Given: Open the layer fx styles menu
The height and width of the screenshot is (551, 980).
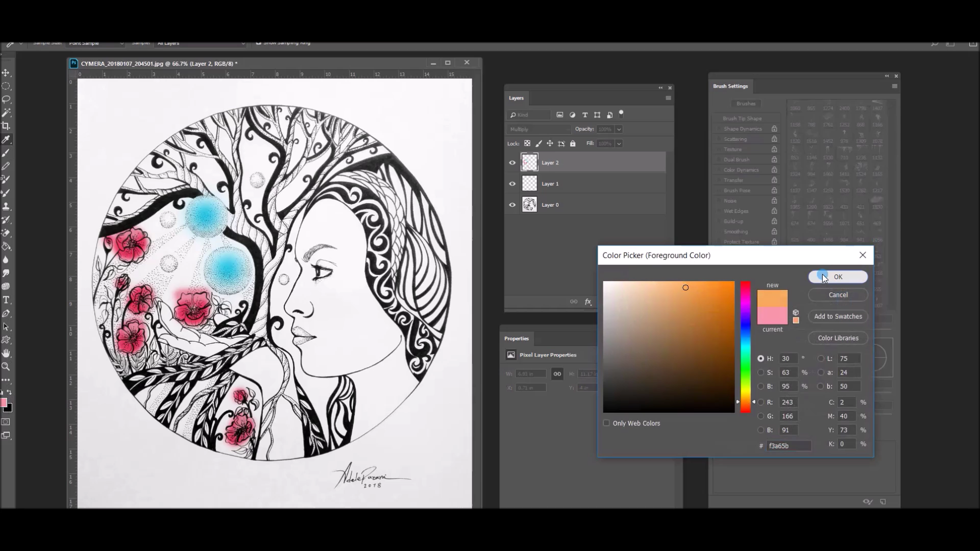Looking at the screenshot, I should (588, 302).
